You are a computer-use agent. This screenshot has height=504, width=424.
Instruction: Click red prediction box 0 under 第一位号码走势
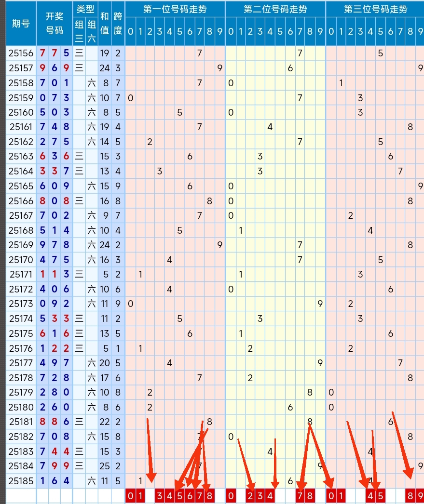[x=130, y=496]
